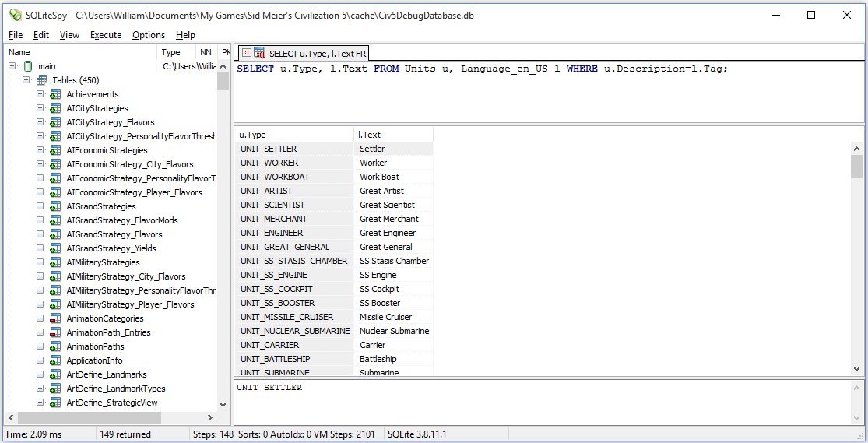The image size is (868, 443).
Task: Click into the SQL query editor text
Action: click(x=548, y=91)
